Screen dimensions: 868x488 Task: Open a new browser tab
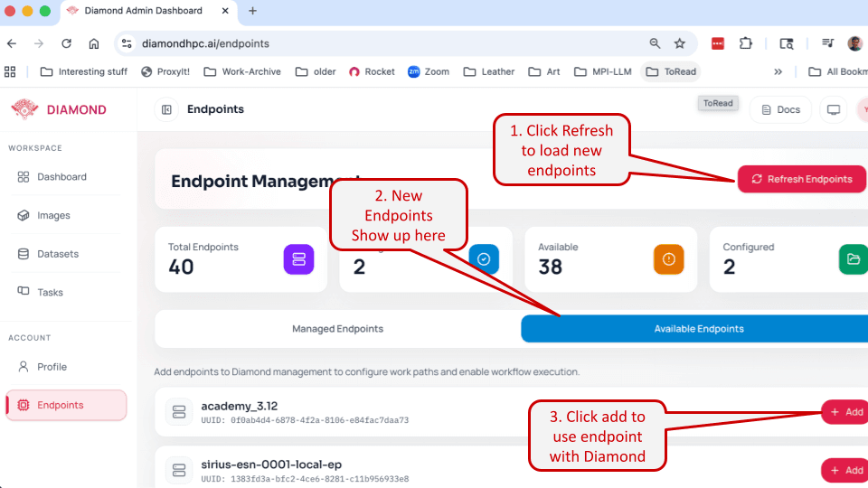tap(252, 11)
